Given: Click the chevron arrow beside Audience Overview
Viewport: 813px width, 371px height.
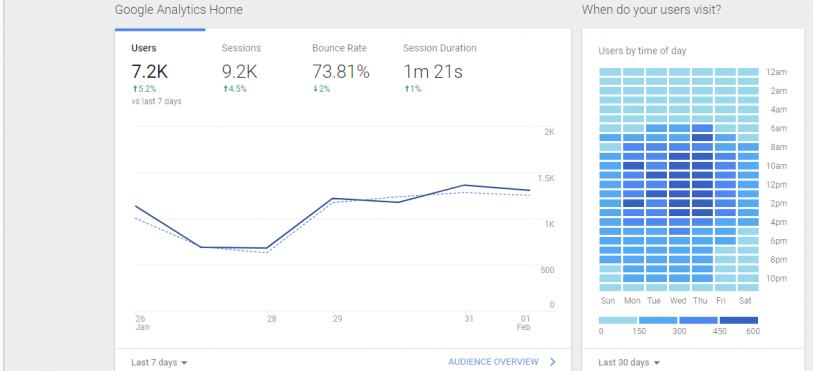Looking at the screenshot, I should pos(552,362).
